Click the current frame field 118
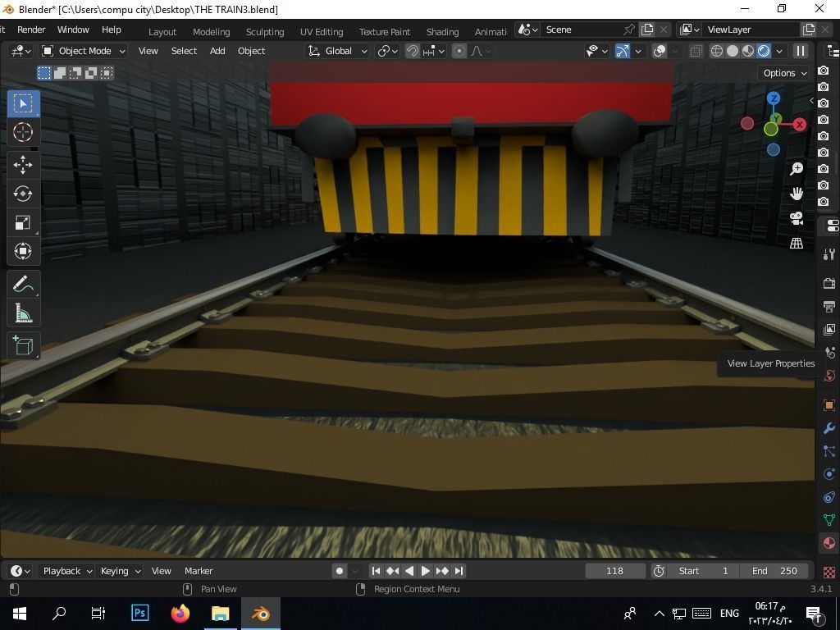 pyautogui.click(x=614, y=571)
